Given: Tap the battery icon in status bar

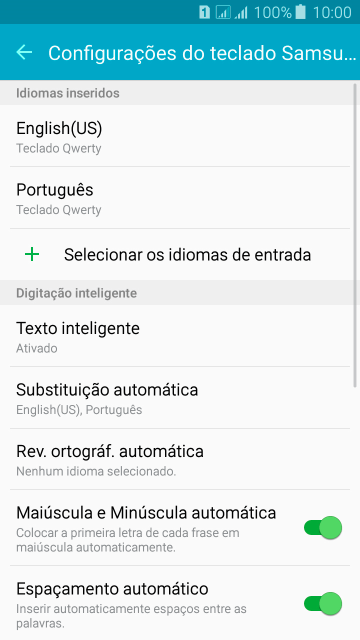Looking at the screenshot, I should coord(301,12).
